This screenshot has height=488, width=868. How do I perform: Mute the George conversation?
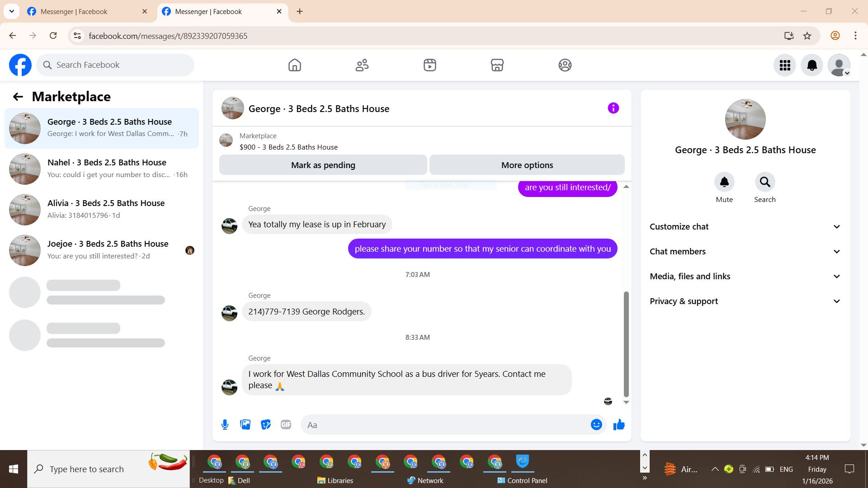(724, 182)
